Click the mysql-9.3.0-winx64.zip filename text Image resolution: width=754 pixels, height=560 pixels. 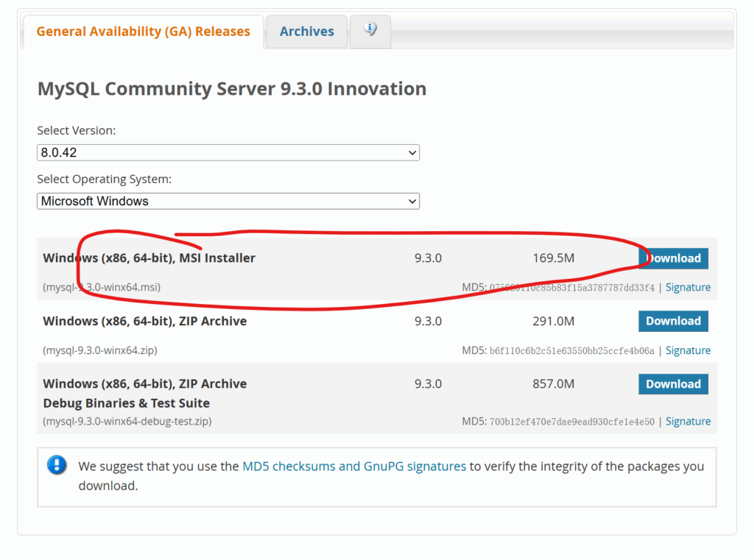coord(100,351)
